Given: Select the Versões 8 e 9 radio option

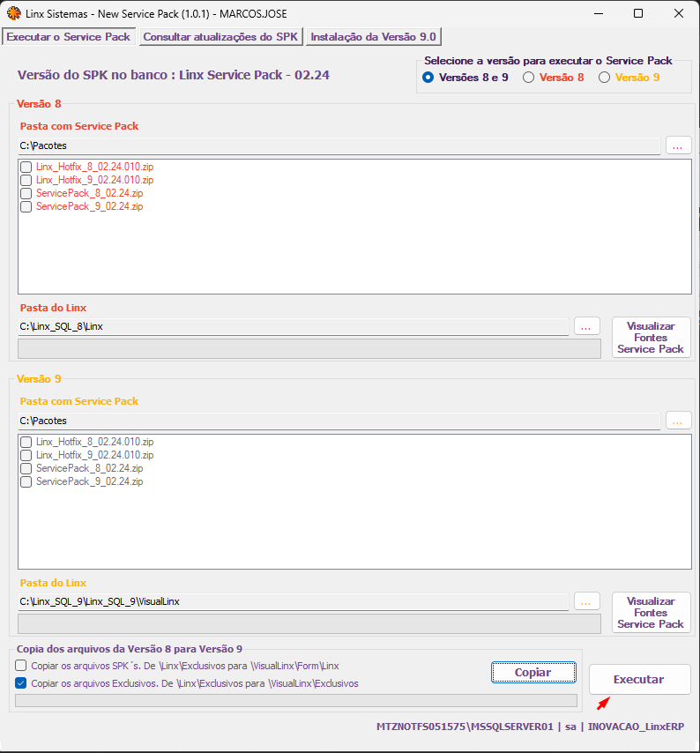Looking at the screenshot, I should pos(465,78).
